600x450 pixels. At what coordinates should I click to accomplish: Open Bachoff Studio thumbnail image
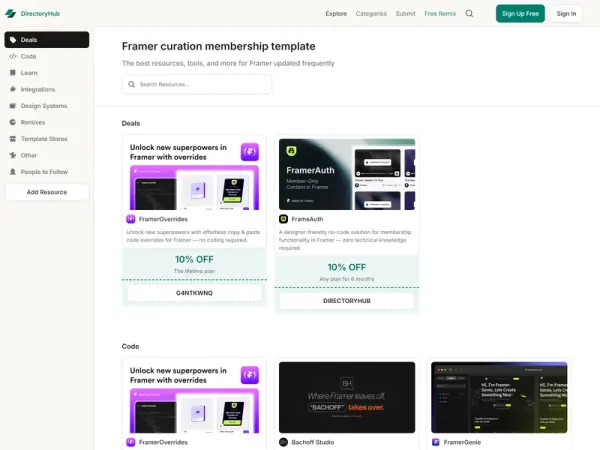[347, 398]
